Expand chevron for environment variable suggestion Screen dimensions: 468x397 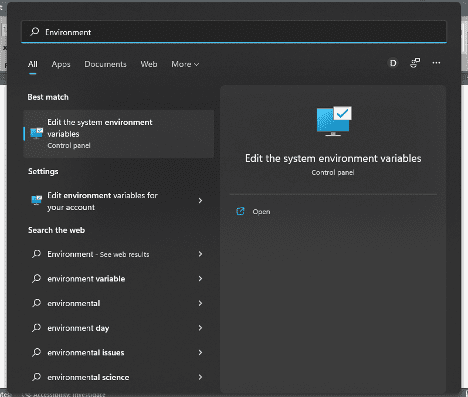(x=200, y=279)
